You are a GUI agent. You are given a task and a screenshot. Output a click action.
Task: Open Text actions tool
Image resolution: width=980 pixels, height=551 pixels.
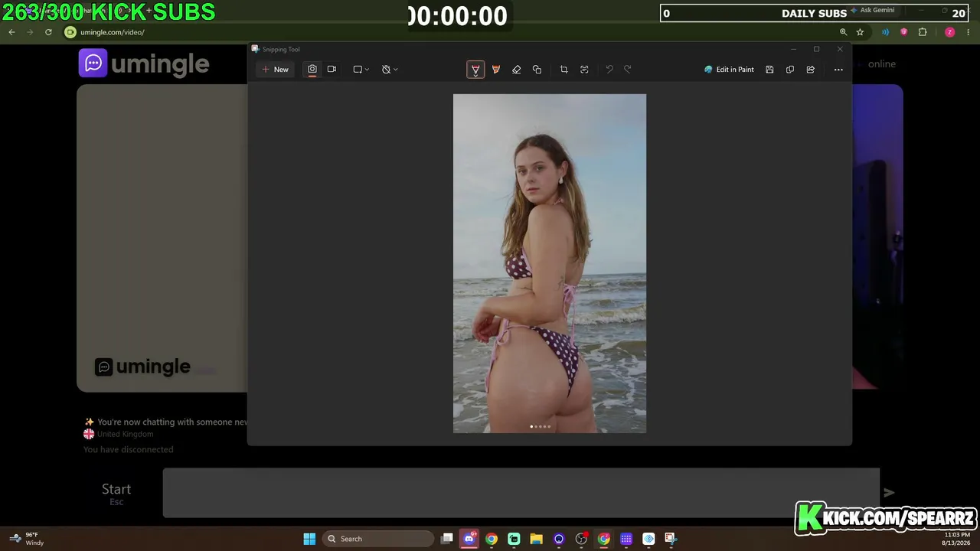coord(584,70)
